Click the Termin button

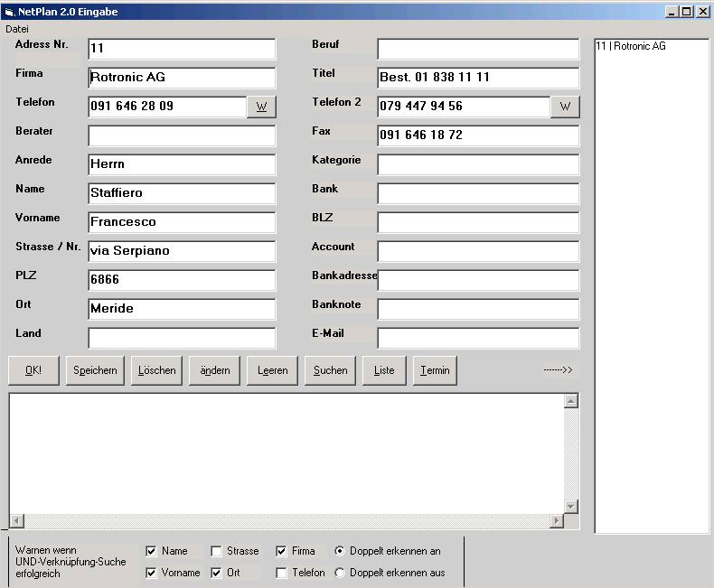point(435,370)
